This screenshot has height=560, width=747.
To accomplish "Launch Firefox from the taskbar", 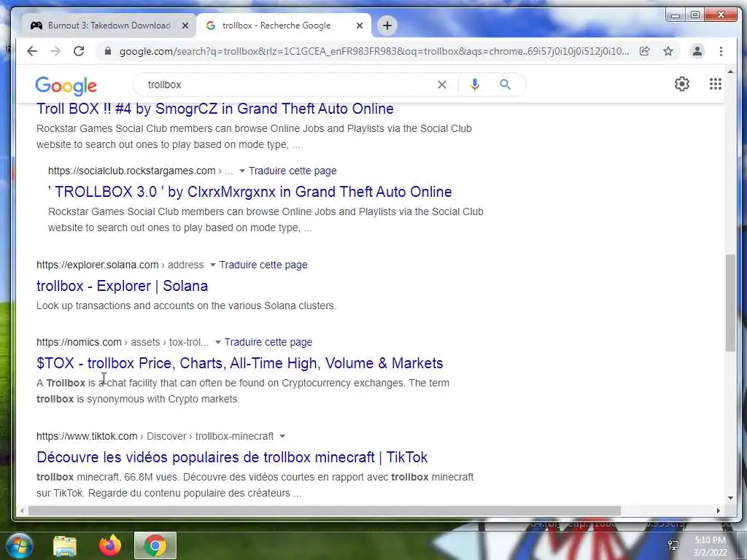I will pyautogui.click(x=110, y=545).
